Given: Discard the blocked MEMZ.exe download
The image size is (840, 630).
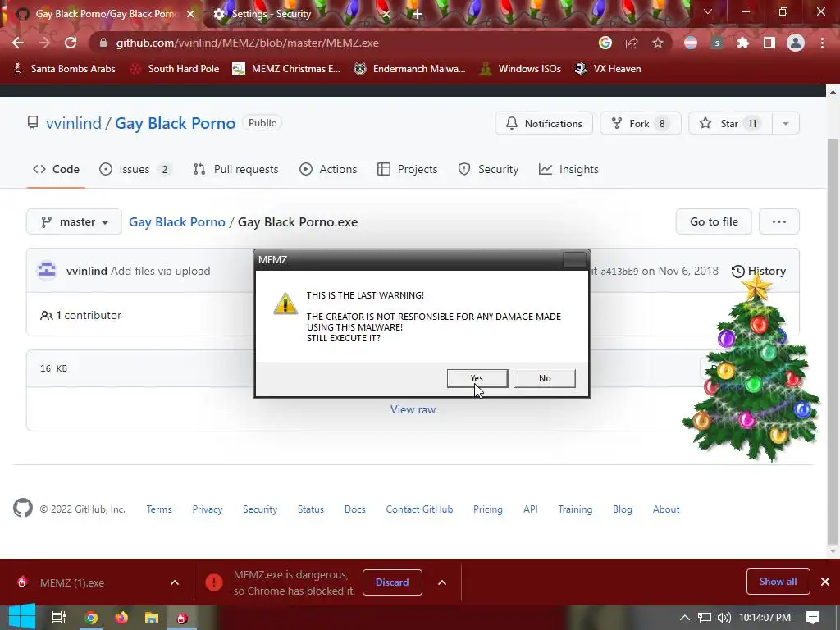Looking at the screenshot, I should point(392,582).
